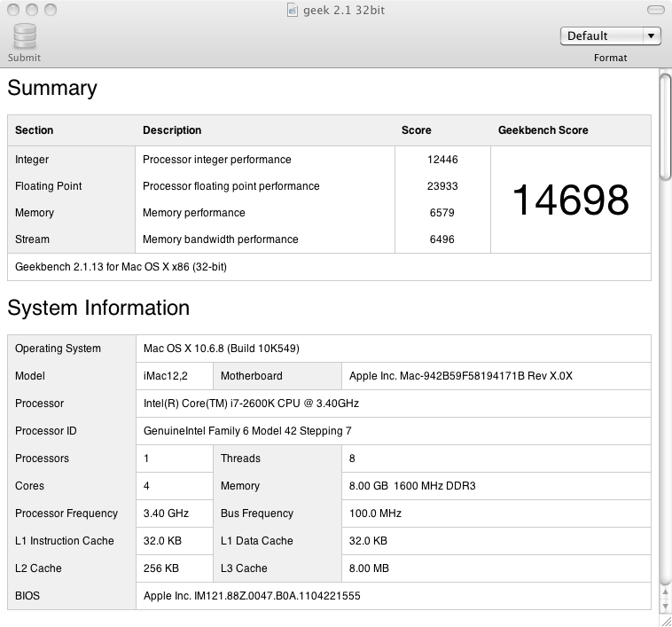The width and height of the screenshot is (672, 627).
Task: Click the BIOS version string
Action: pos(252,596)
